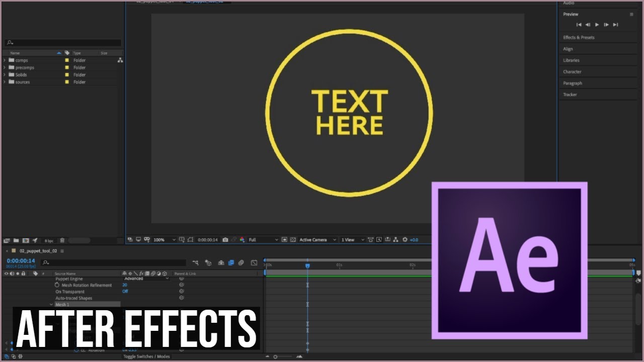Open the Puppet Engine Advanced dropdown

[x=146, y=279]
